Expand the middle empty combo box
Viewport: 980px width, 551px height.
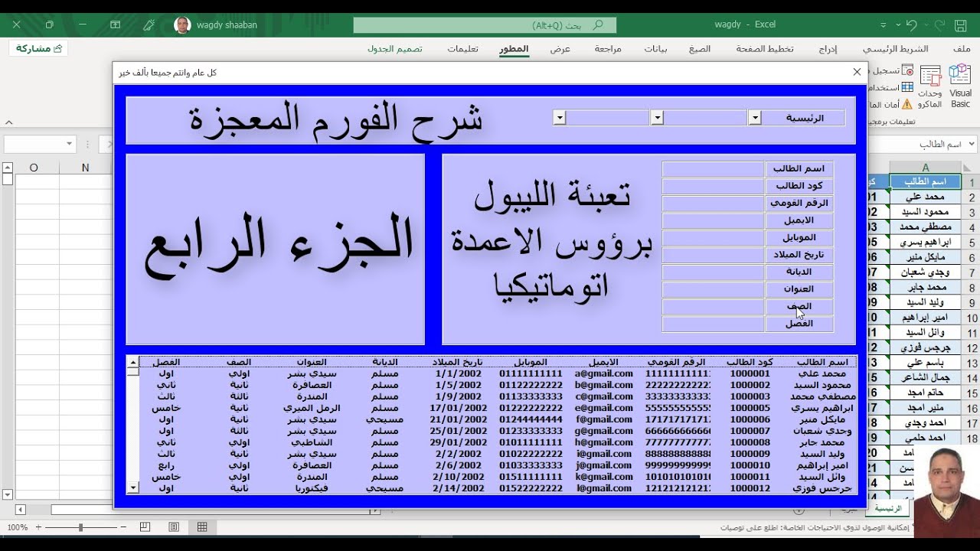click(657, 118)
